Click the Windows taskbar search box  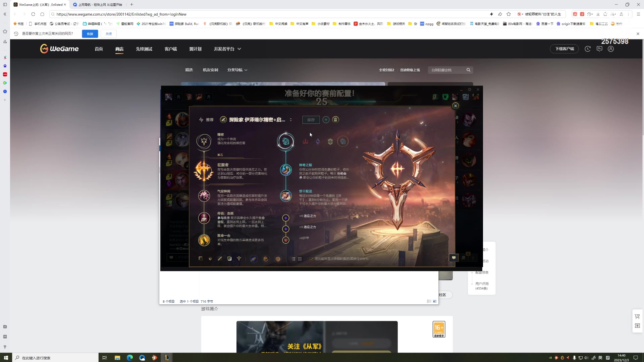(x=55, y=358)
